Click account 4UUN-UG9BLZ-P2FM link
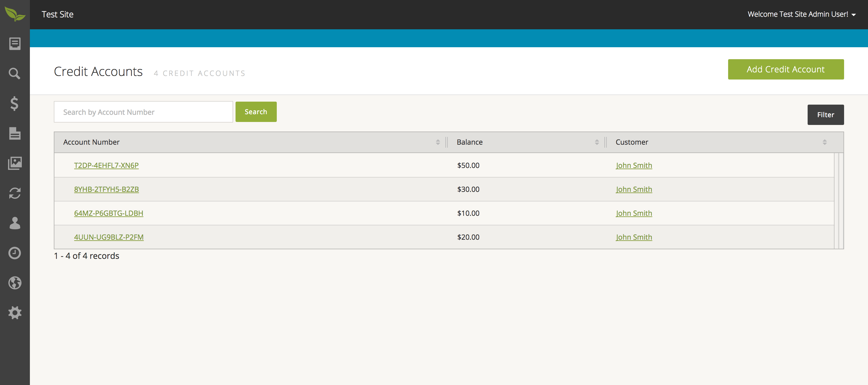Image resolution: width=868 pixels, height=385 pixels. (x=109, y=236)
